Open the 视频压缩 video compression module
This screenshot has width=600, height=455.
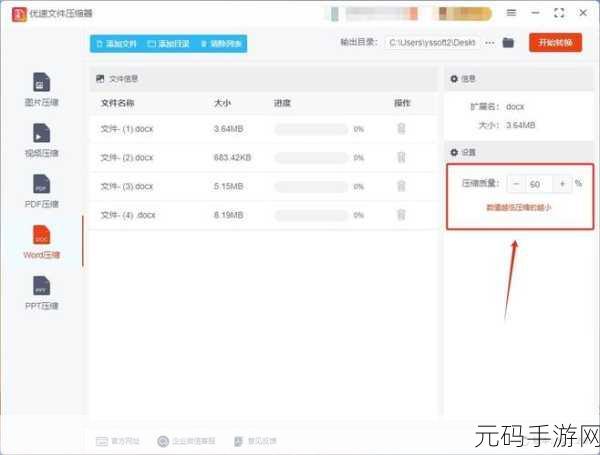pos(41,140)
